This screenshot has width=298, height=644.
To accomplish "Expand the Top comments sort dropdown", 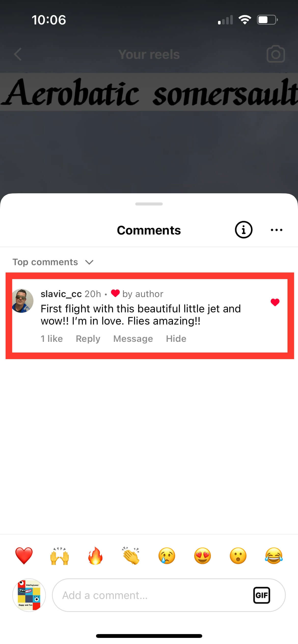I will pos(53,262).
